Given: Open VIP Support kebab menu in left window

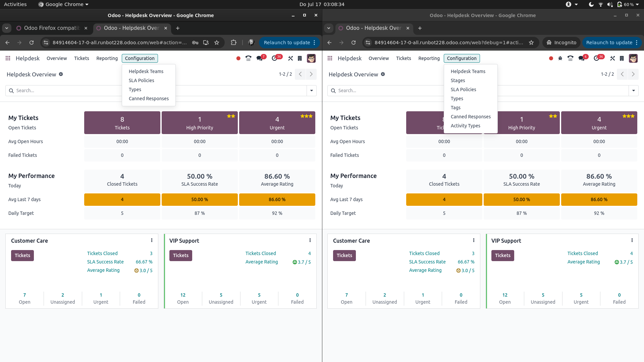Looking at the screenshot, I should (310, 240).
